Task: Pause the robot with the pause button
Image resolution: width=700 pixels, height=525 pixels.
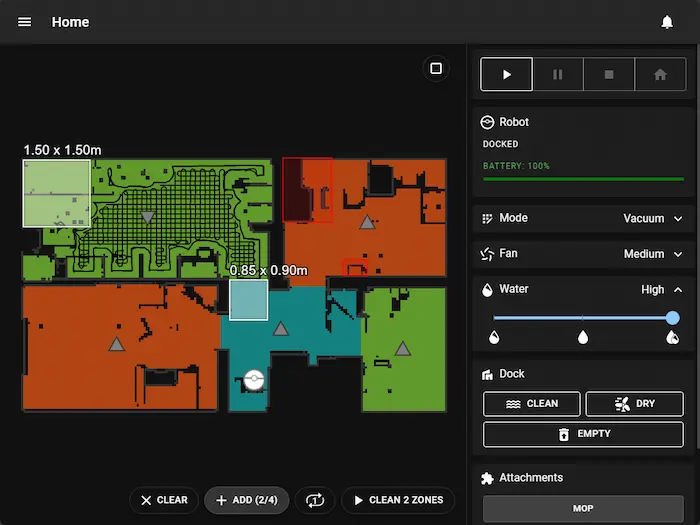Action: click(x=558, y=74)
